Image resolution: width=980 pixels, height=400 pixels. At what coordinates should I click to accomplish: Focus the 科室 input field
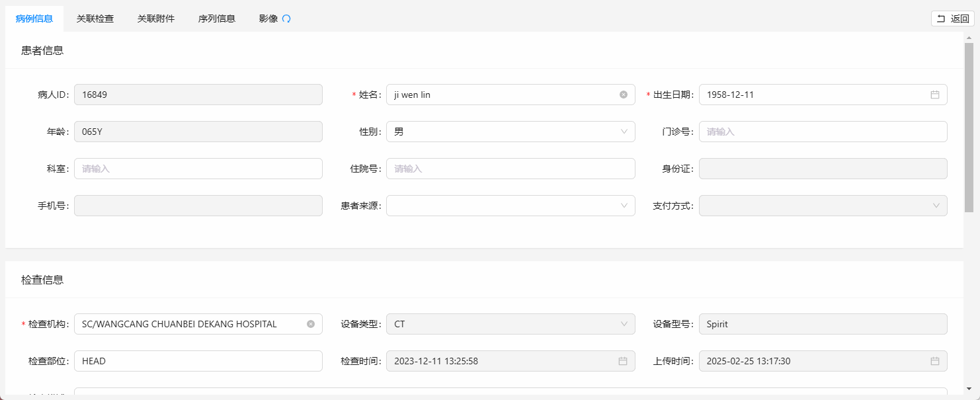(x=198, y=169)
